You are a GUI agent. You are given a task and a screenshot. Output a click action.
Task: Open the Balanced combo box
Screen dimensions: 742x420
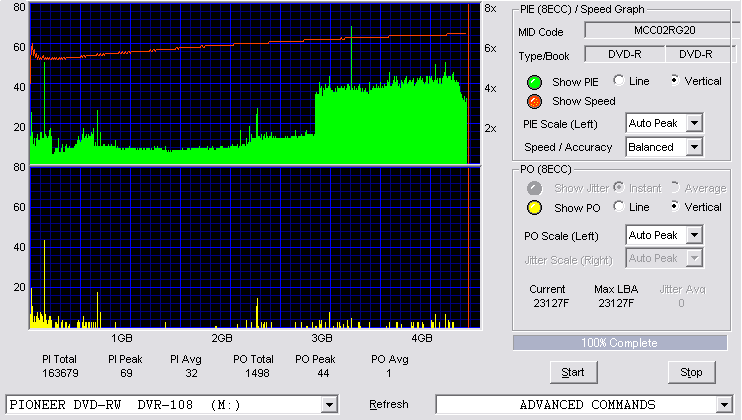pyautogui.click(x=664, y=147)
